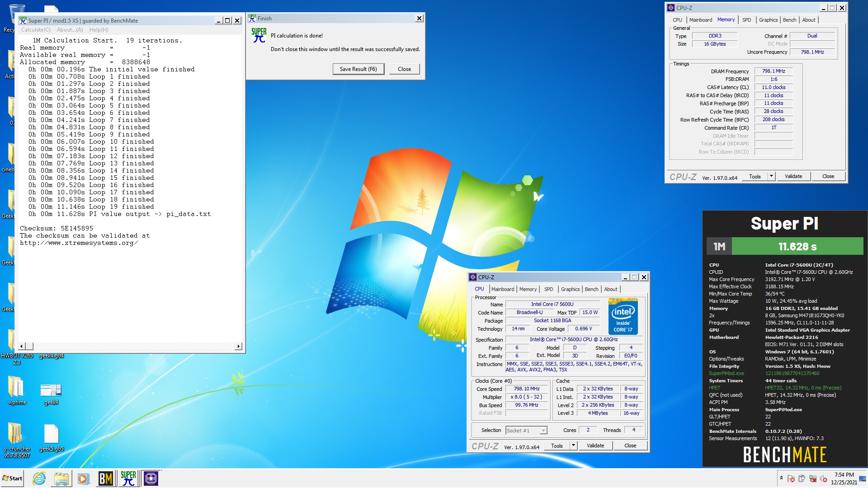Screen dimensions: 868x488
Task: Click the Super PI icon in Finish dialog
Action: pyautogui.click(x=259, y=35)
